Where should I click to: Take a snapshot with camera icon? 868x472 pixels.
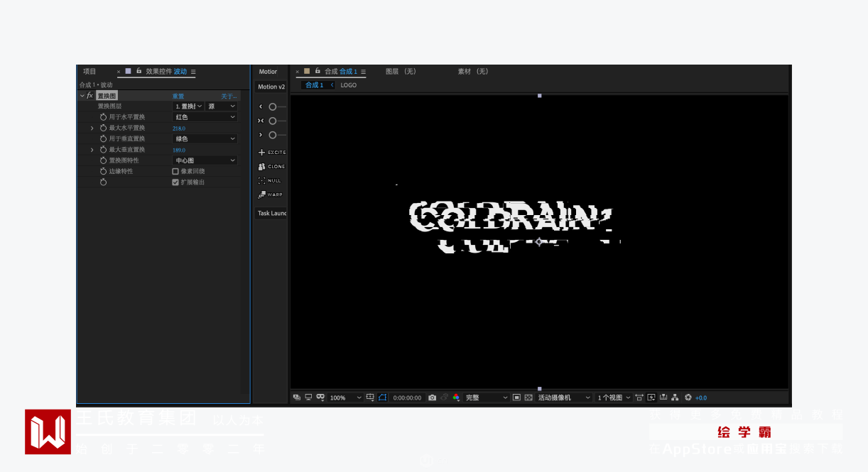pyautogui.click(x=432, y=397)
